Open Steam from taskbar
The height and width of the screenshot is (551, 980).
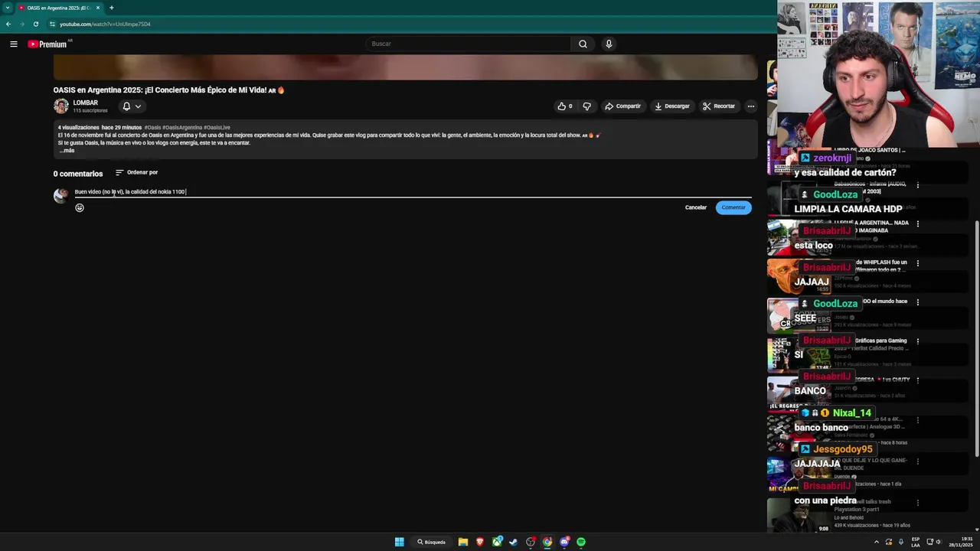(x=514, y=542)
